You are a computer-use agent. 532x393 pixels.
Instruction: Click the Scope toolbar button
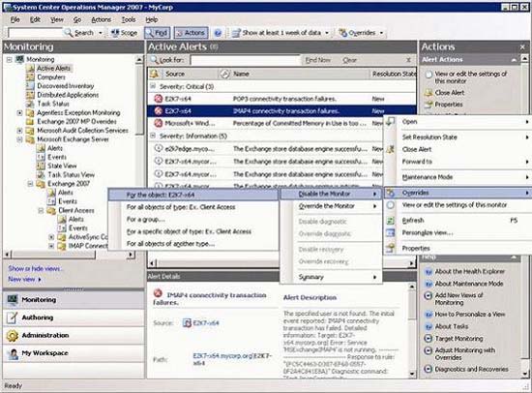pos(124,33)
